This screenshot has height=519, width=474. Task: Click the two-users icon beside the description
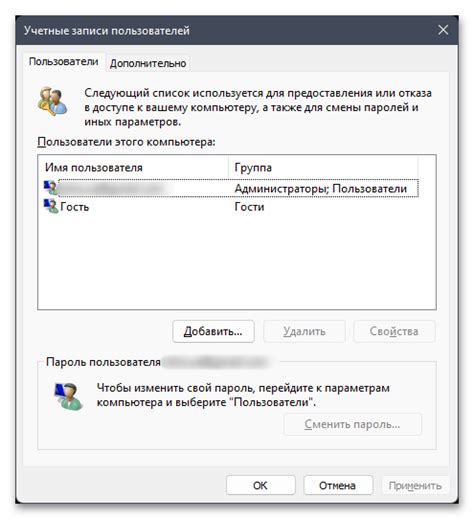click(53, 101)
